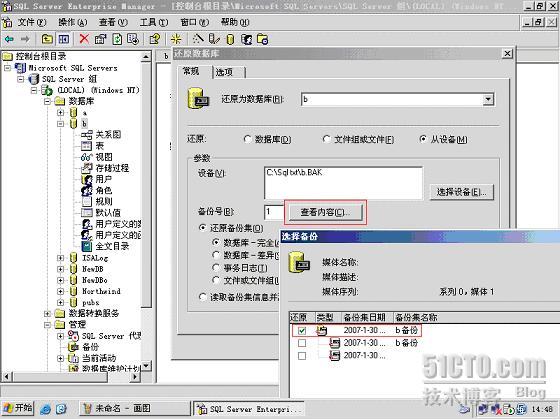This screenshot has width=560, height=420.
Task: Open the 未命名 - 画图 taskbar button
Action: point(134,408)
